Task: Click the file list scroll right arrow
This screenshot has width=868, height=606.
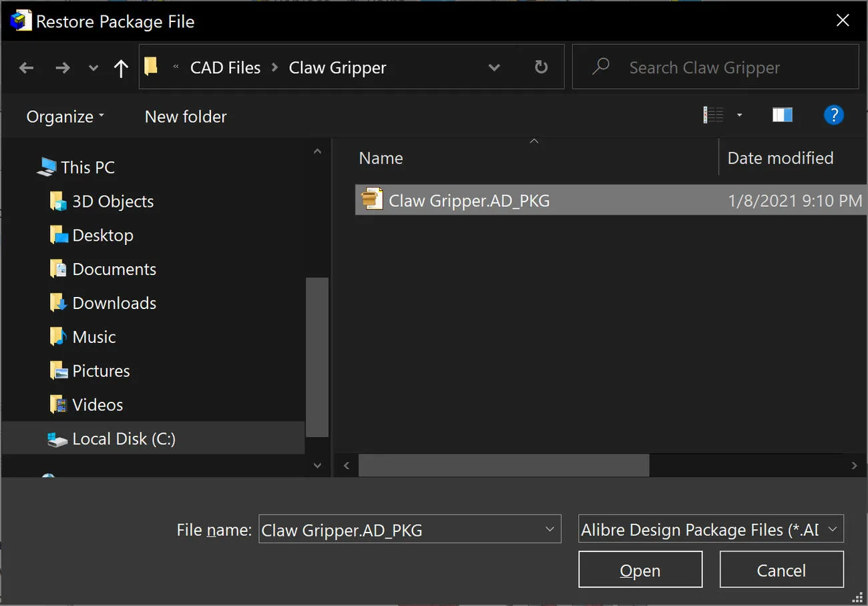Action: (x=855, y=465)
